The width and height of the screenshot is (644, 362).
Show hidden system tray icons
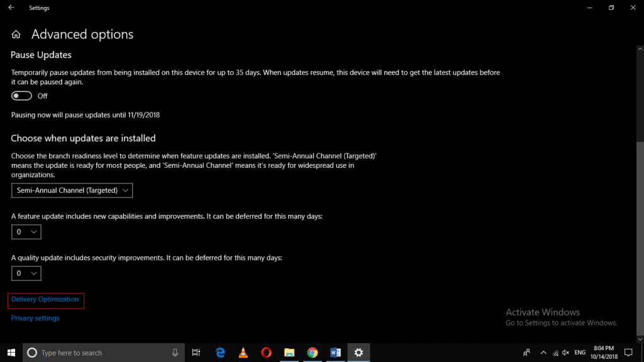[543, 353]
